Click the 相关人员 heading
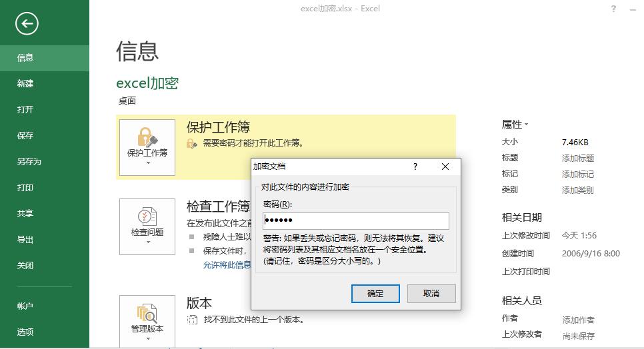This screenshot has height=349, width=644. click(x=521, y=300)
